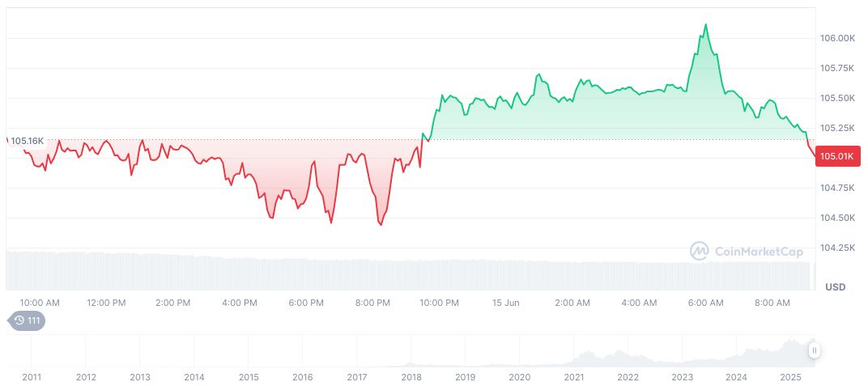868x386 pixels.
Task: Jump to 2011 on the history timeline
Action: click(32, 377)
